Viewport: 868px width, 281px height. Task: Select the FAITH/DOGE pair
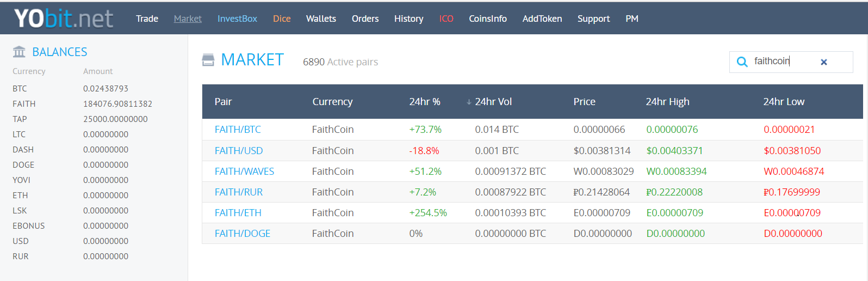click(243, 234)
